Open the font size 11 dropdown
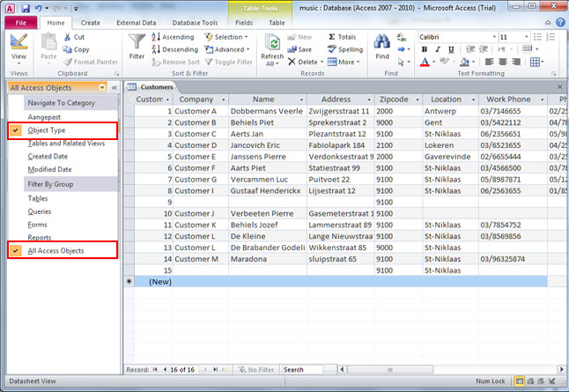569x392 pixels. click(x=526, y=37)
